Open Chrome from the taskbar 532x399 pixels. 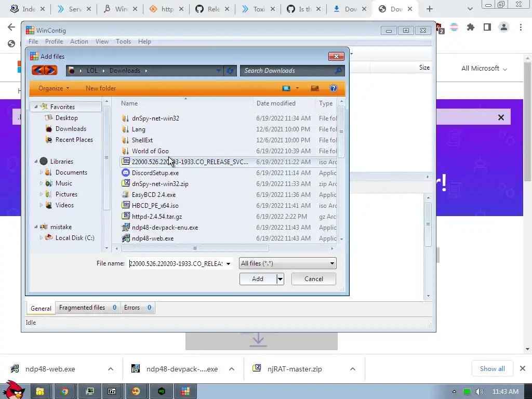point(64,392)
